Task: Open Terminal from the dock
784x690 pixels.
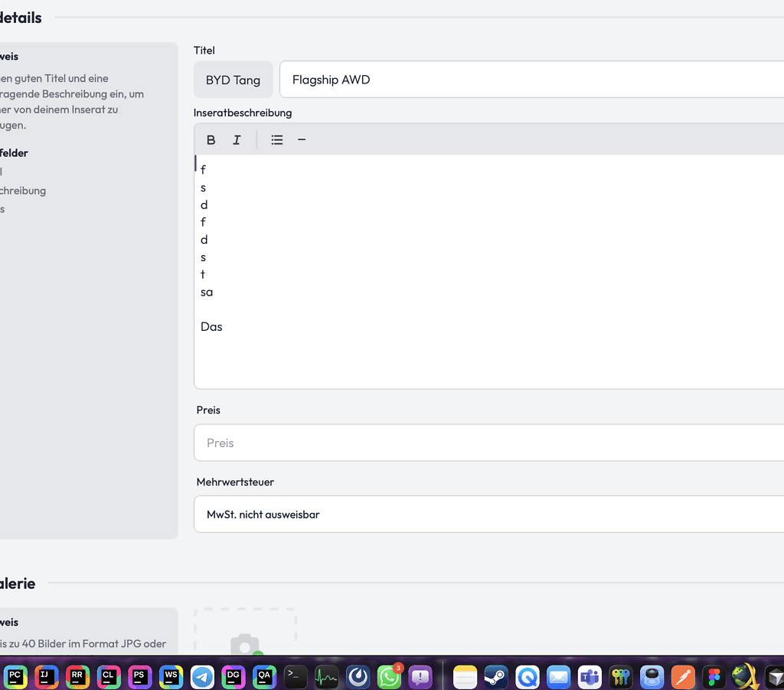Action: [296, 676]
